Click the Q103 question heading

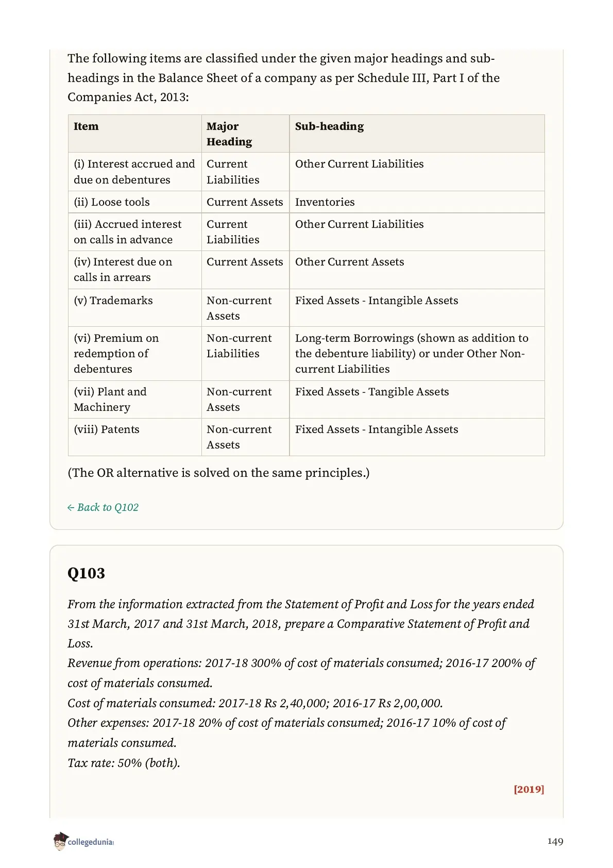[x=86, y=573]
